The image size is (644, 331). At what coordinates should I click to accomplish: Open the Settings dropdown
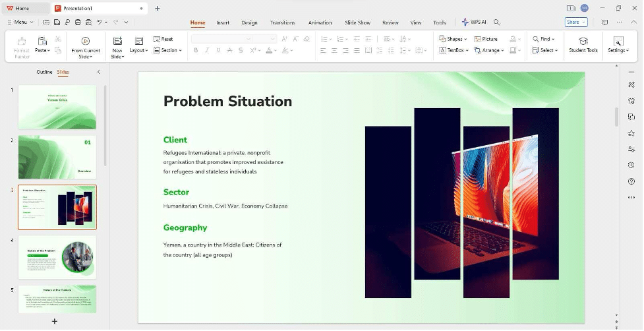pyautogui.click(x=618, y=45)
